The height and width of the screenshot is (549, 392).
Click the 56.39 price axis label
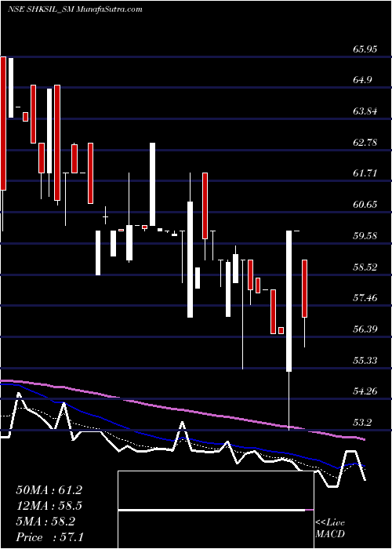tap(365, 329)
